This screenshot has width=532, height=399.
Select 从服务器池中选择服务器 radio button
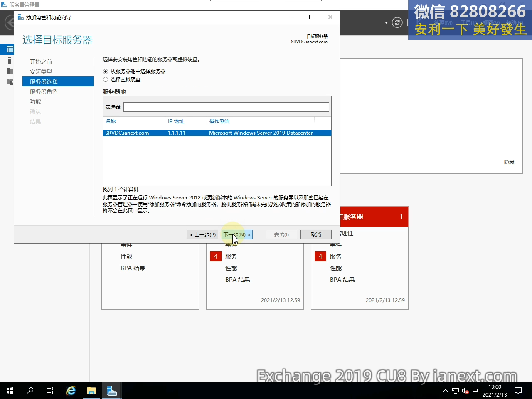click(106, 71)
